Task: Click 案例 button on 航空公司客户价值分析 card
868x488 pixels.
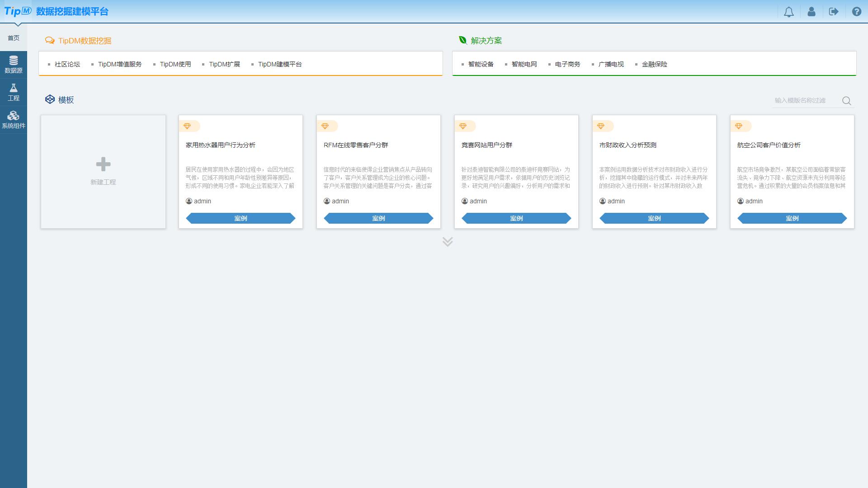Action: (792, 218)
